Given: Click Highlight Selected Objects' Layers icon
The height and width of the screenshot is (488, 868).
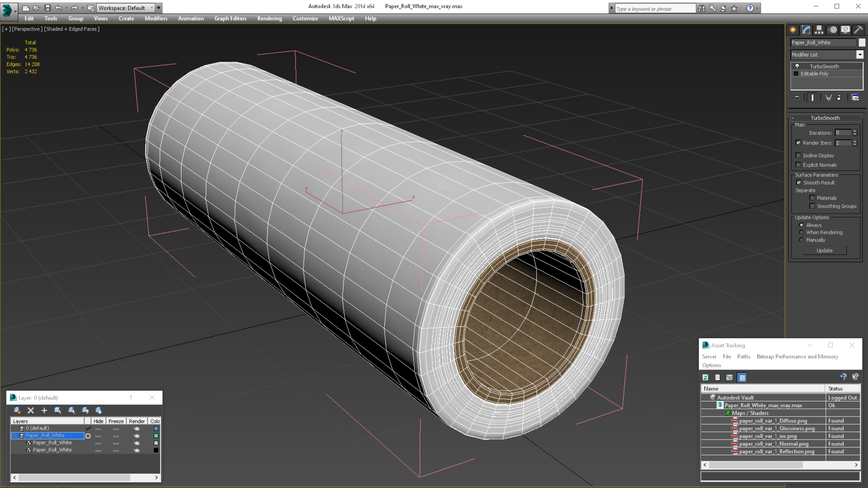Looking at the screenshot, I should [71, 410].
